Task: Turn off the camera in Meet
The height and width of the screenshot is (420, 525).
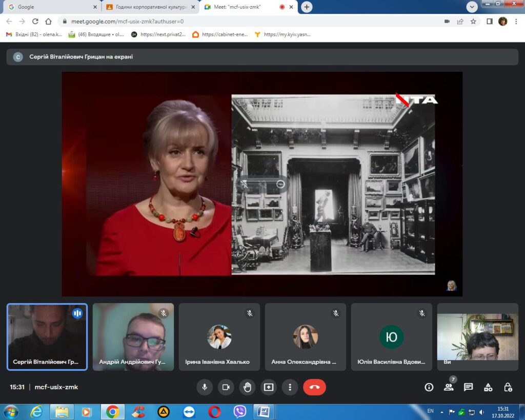Action: tap(226, 387)
